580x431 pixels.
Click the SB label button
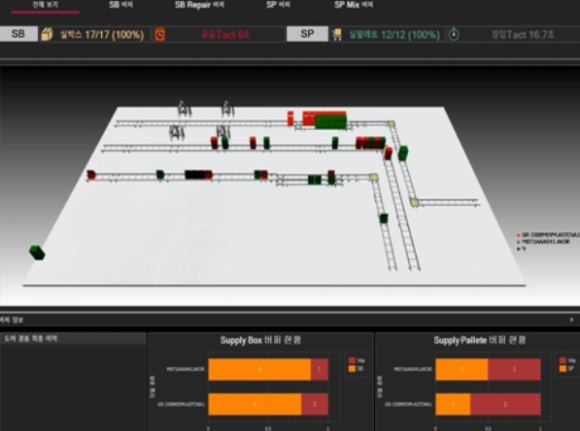(18, 34)
